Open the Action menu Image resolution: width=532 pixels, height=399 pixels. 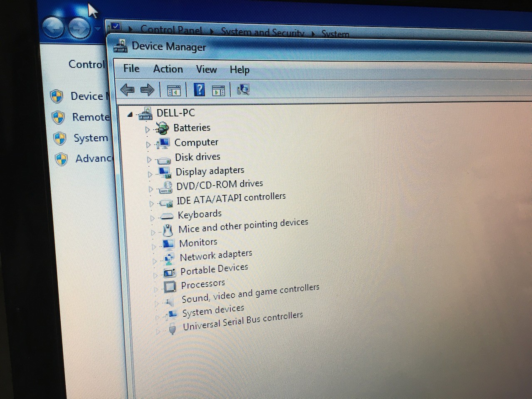[168, 69]
